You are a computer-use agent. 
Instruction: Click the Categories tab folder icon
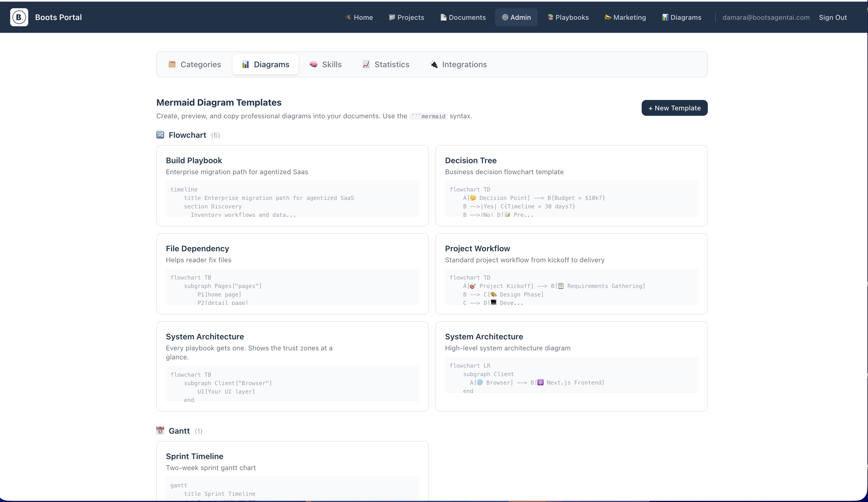pyautogui.click(x=172, y=64)
